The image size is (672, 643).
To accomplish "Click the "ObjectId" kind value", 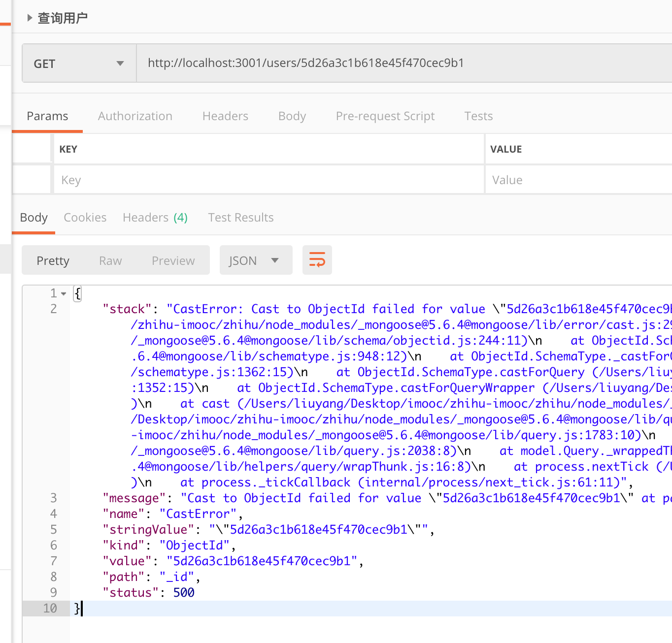I will (194, 546).
